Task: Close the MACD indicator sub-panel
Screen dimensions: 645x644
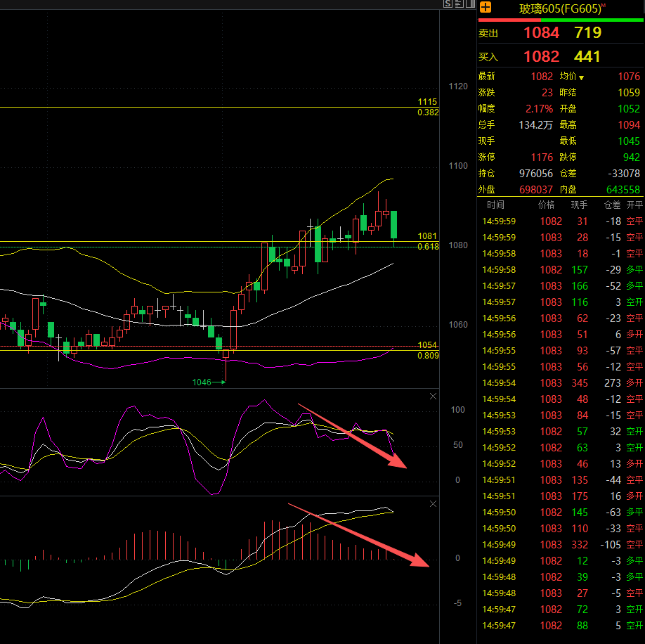Action: (433, 503)
